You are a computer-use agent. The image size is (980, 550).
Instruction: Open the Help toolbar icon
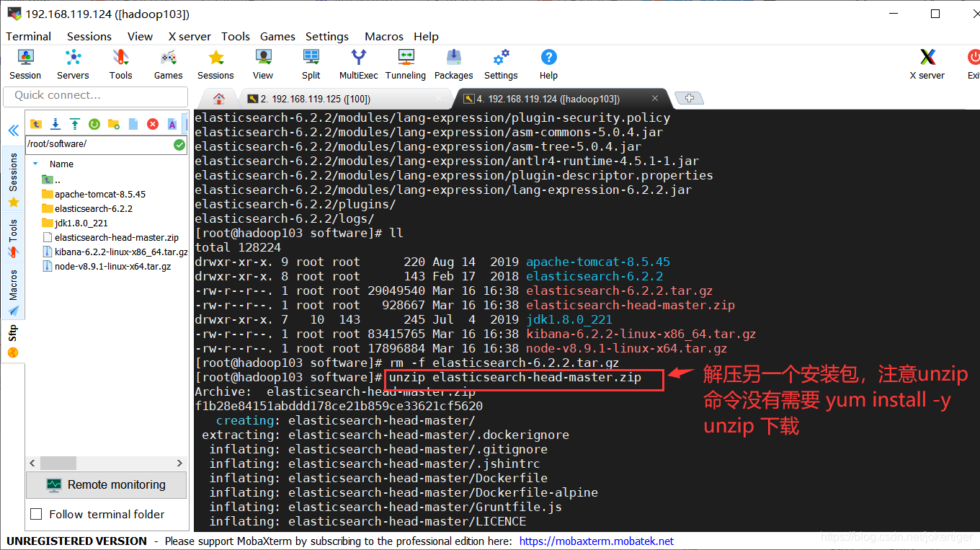548,64
